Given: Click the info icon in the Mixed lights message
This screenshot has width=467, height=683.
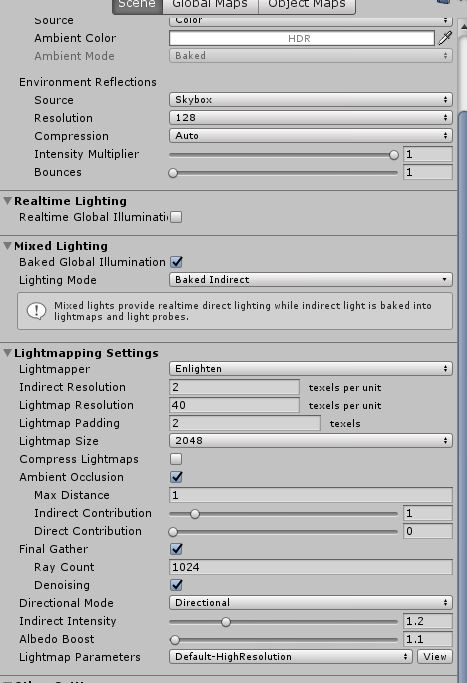Looking at the screenshot, I should tap(36, 311).
